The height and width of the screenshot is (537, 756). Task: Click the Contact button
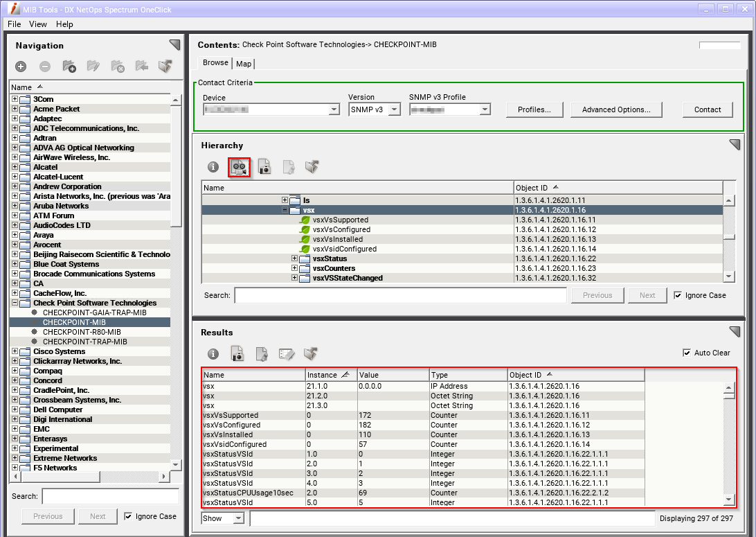(x=708, y=109)
